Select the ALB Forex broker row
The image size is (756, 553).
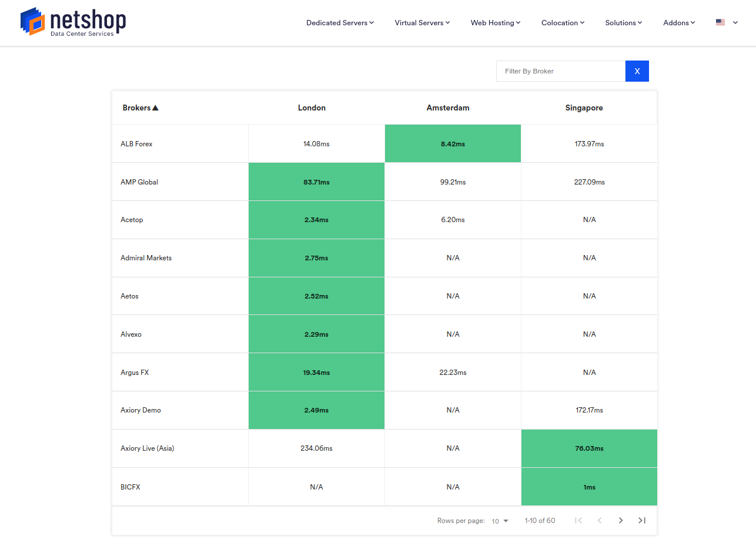point(384,143)
